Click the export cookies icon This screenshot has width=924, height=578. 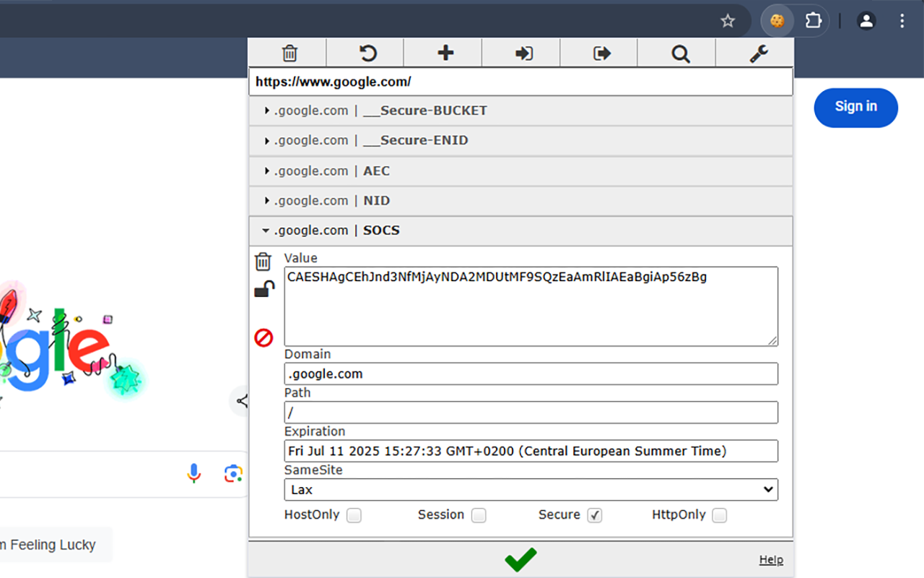coord(601,53)
